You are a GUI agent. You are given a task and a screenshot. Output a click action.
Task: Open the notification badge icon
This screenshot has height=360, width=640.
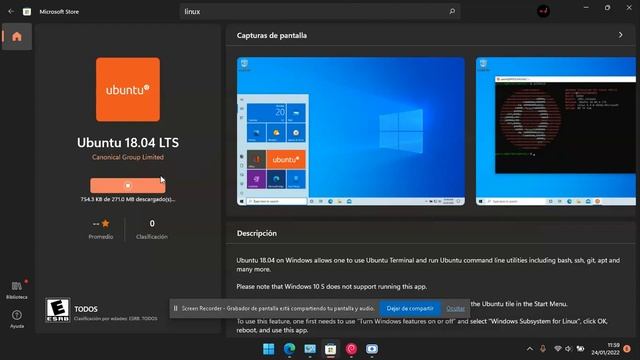click(627, 349)
